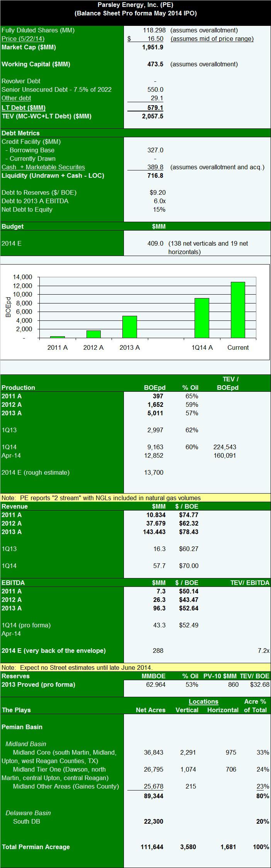Image resolution: width=271 pixels, height=868 pixels.
Task: Select the Market Cap value 1,951.9
Action: (152, 47)
